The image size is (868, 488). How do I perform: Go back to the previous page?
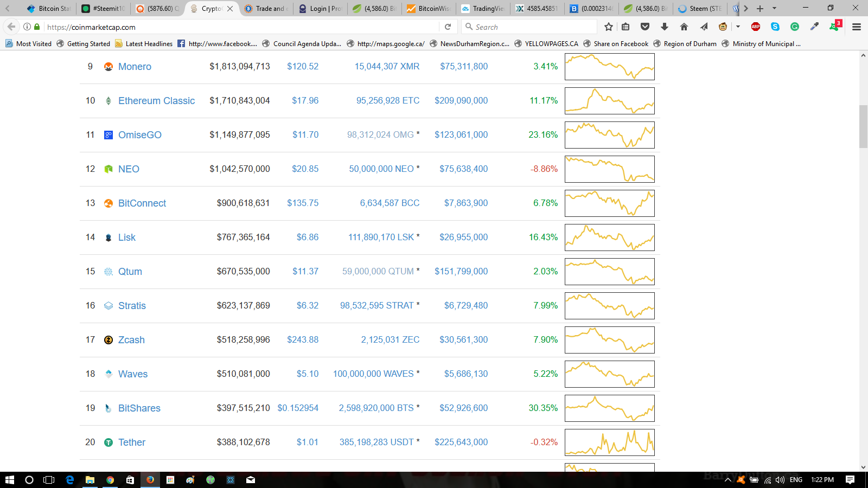pos(11,27)
